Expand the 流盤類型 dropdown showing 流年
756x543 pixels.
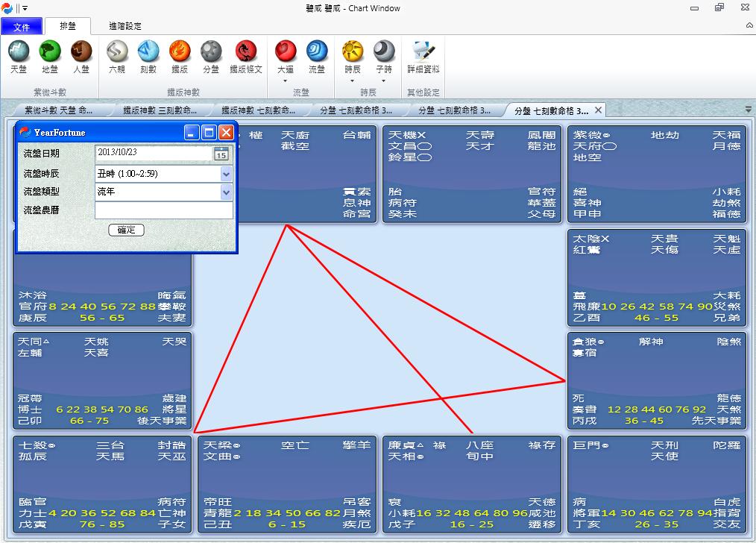point(226,192)
